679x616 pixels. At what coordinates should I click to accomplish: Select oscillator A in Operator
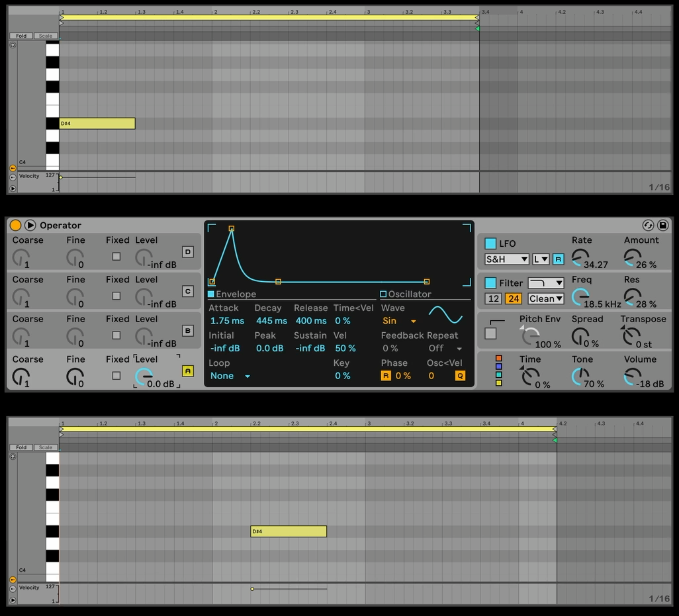point(188,371)
